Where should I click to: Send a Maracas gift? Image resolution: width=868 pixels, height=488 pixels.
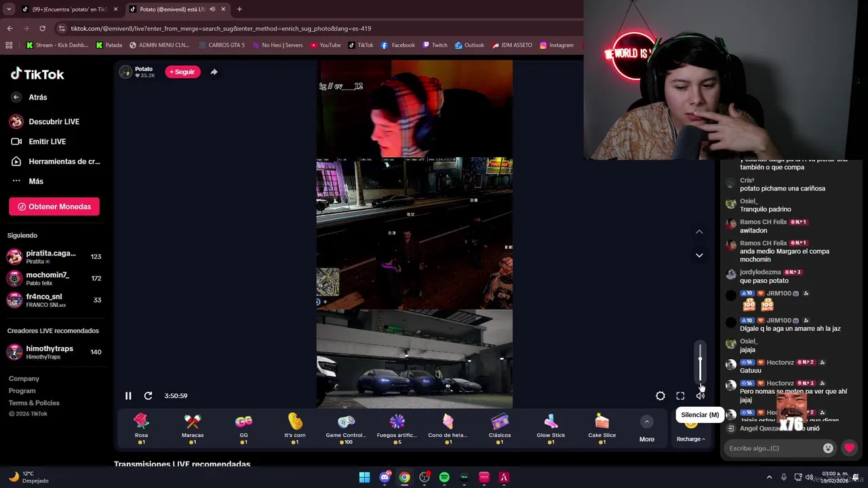[x=193, y=428]
